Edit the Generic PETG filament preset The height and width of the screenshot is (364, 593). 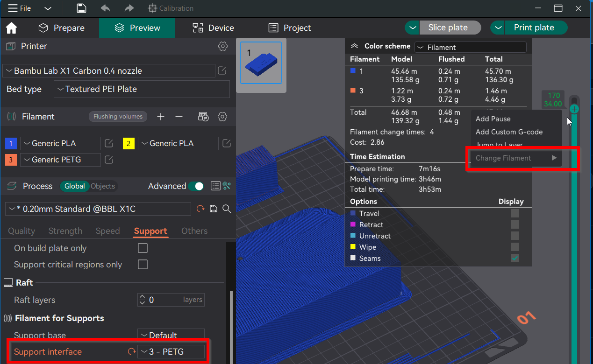pos(108,160)
